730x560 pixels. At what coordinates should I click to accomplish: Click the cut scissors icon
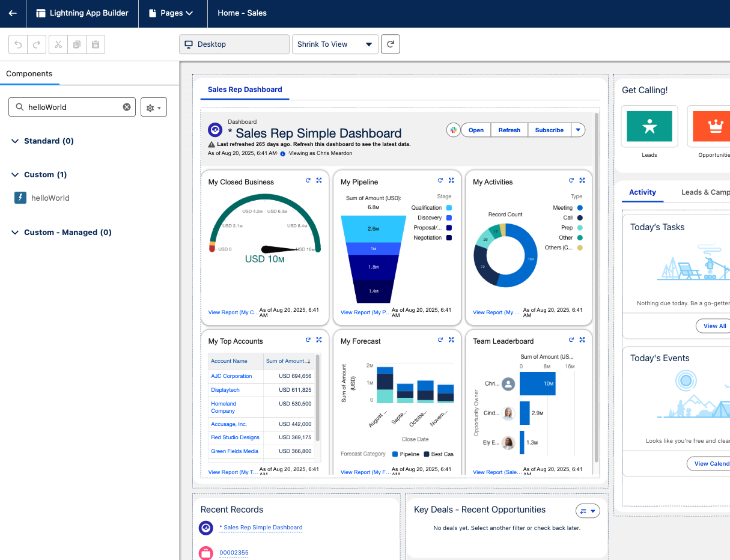[x=58, y=44]
